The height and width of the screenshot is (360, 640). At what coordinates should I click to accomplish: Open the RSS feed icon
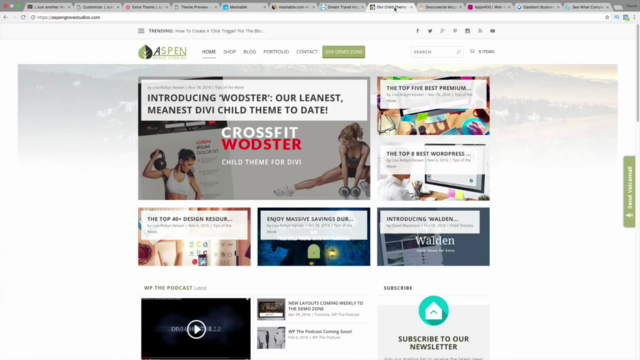(x=480, y=31)
